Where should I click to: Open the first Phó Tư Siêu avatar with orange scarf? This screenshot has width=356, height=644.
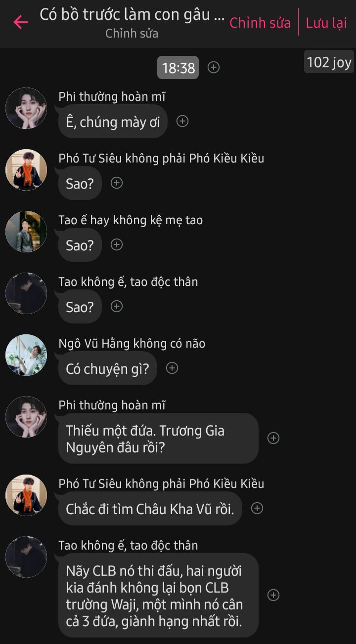pos(26,170)
